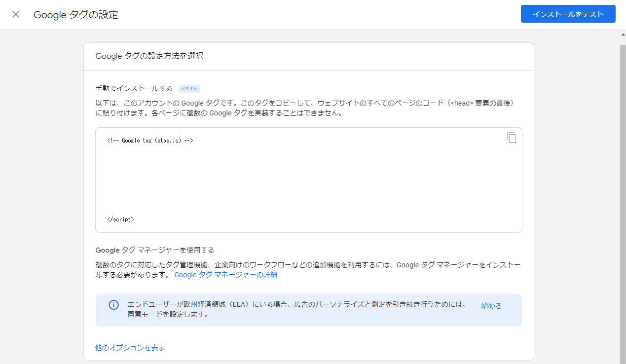Screen dimensions: 626x364
Task: Click the インストールをテスト button
Action: point(568,14)
